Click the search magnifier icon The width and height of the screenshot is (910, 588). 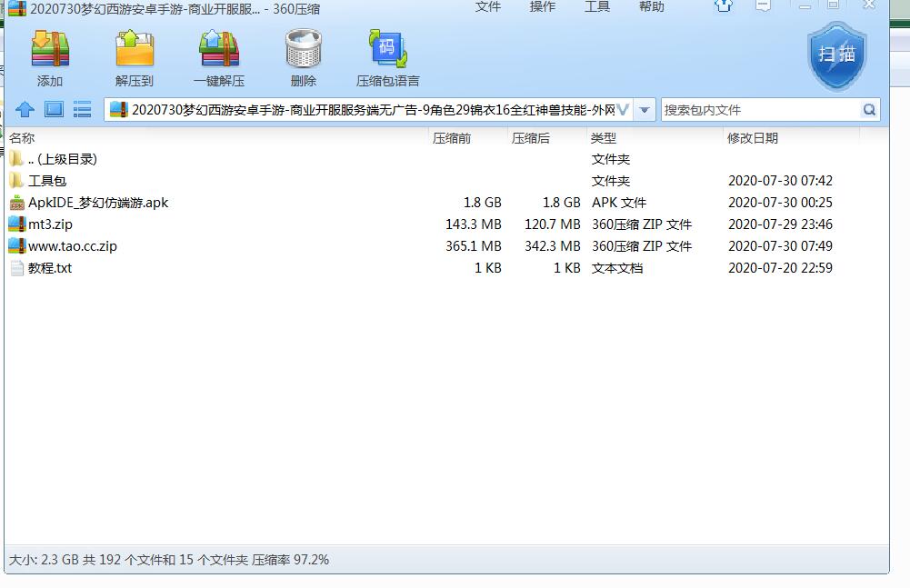click(870, 110)
